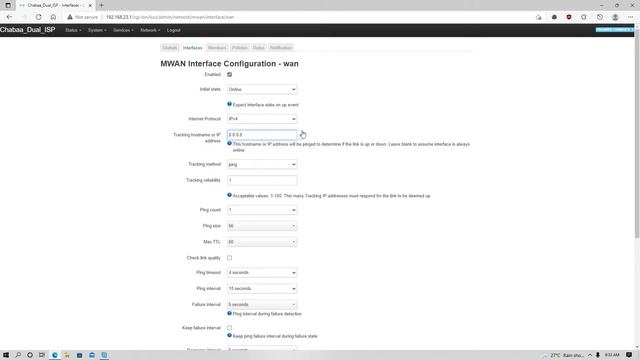
Task: Click the dark extension icon next to favorites
Action: tap(554, 17)
